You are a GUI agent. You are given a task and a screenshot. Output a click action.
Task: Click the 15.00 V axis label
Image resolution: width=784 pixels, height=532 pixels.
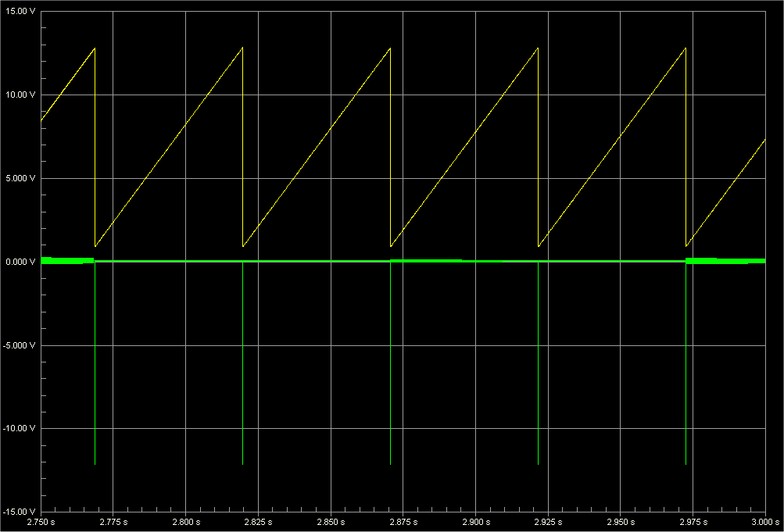(20, 11)
